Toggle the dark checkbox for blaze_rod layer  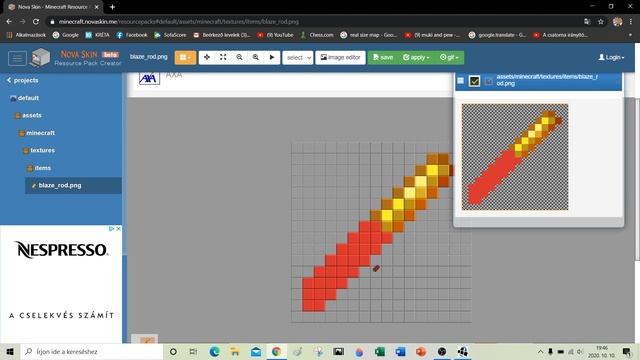pos(474,81)
